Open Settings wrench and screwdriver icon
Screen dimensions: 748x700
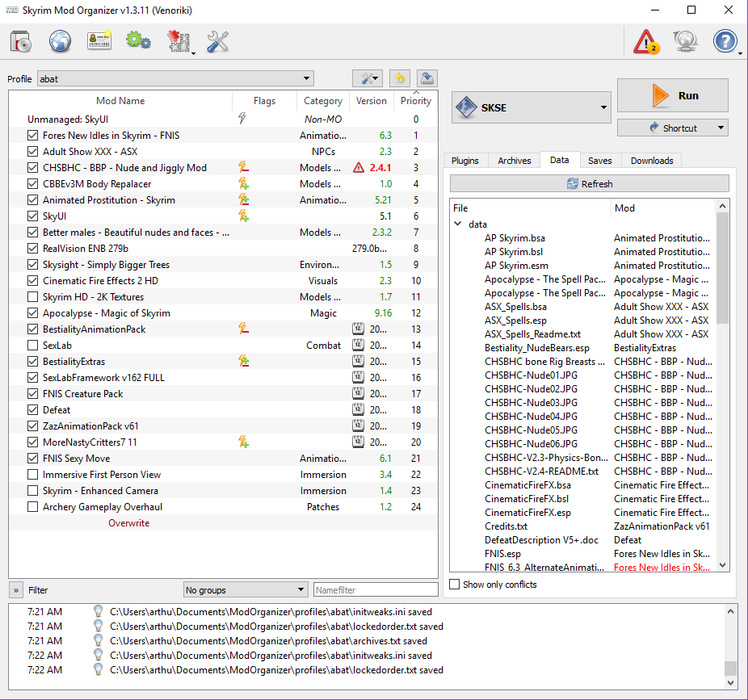point(217,41)
